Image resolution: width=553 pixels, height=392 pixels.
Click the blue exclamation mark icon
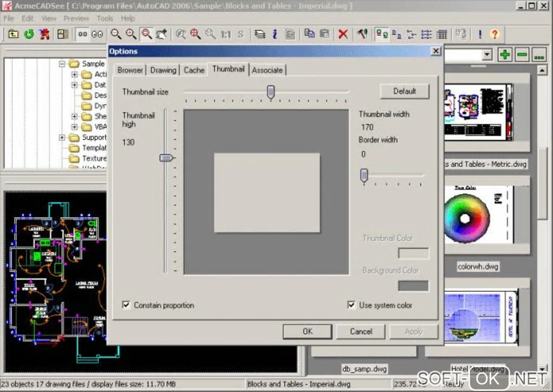click(480, 34)
